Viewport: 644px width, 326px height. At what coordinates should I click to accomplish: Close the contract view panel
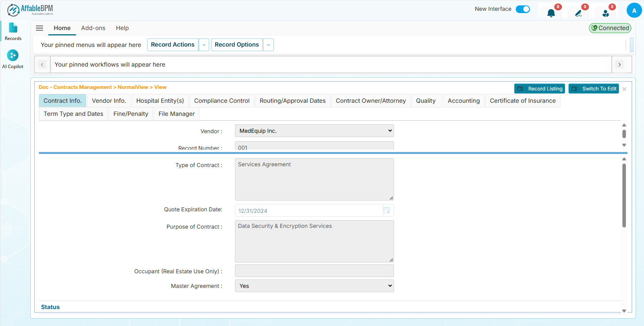[x=624, y=89]
